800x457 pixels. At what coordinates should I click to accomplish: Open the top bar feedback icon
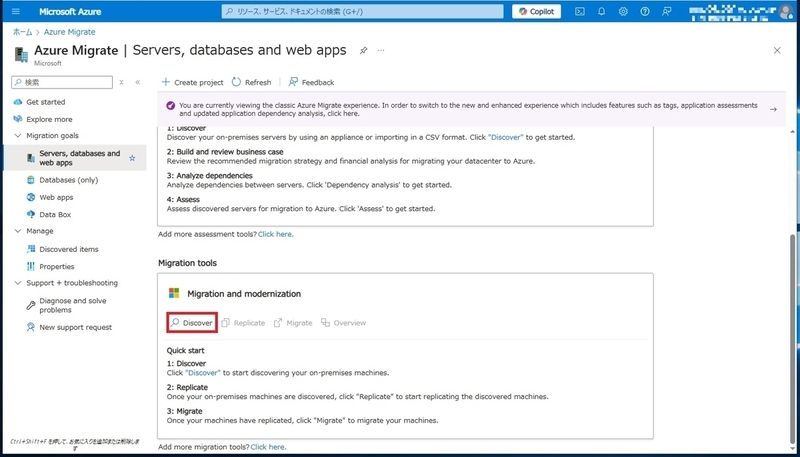666,11
